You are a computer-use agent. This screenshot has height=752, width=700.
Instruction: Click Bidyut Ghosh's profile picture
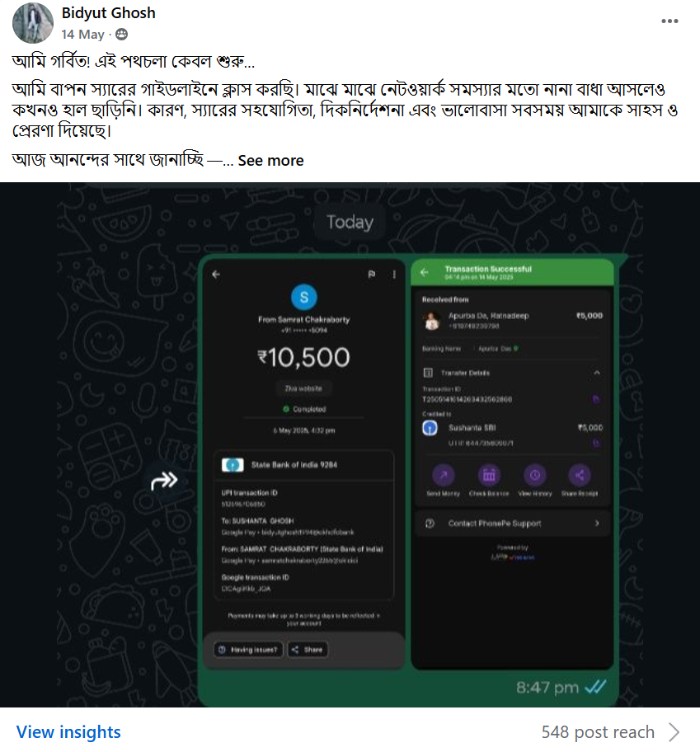33,22
